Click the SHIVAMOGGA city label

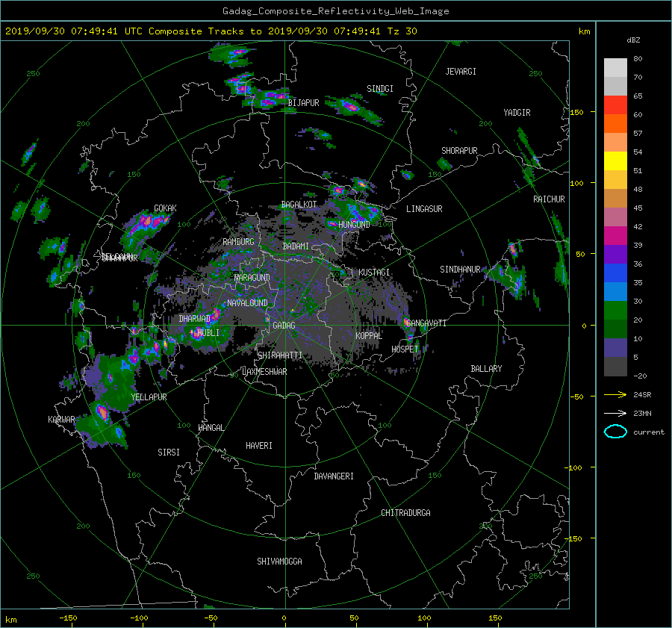[279, 561]
